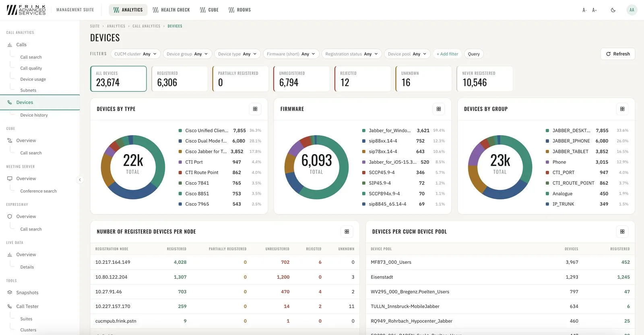Image resolution: width=644 pixels, height=335 pixels.
Task: Open Live Data Overview in sidebar
Action: point(26,255)
